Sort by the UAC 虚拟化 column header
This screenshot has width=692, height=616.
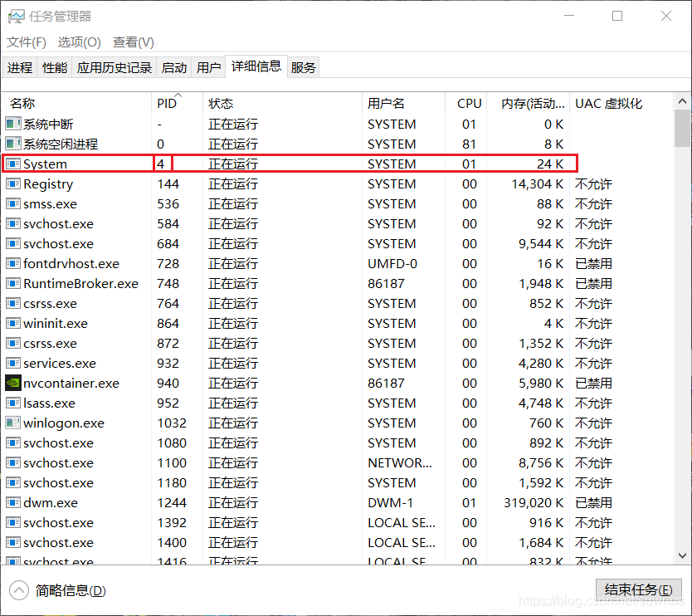[621, 103]
